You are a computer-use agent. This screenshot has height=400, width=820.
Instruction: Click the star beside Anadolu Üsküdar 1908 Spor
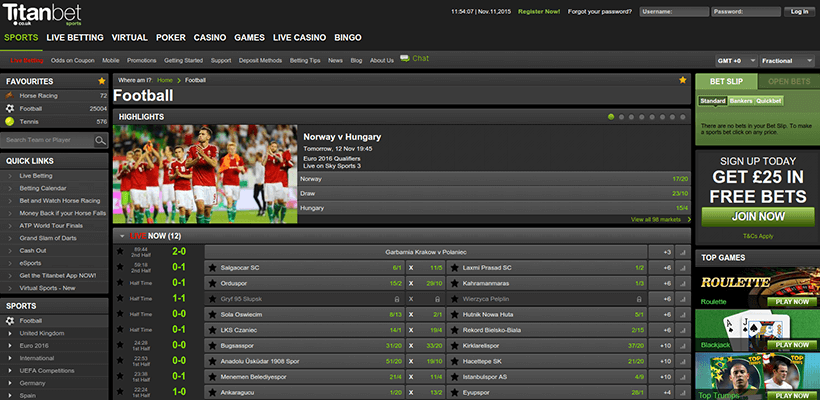(x=212, y=361)
